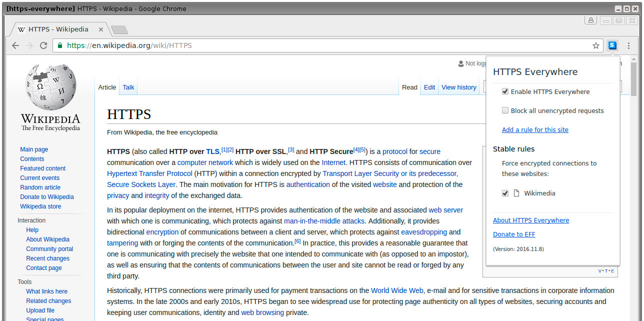Open the HTTPS Everywhere extension icon
This screenshot has width=644, height=321.
coord(612,45)
